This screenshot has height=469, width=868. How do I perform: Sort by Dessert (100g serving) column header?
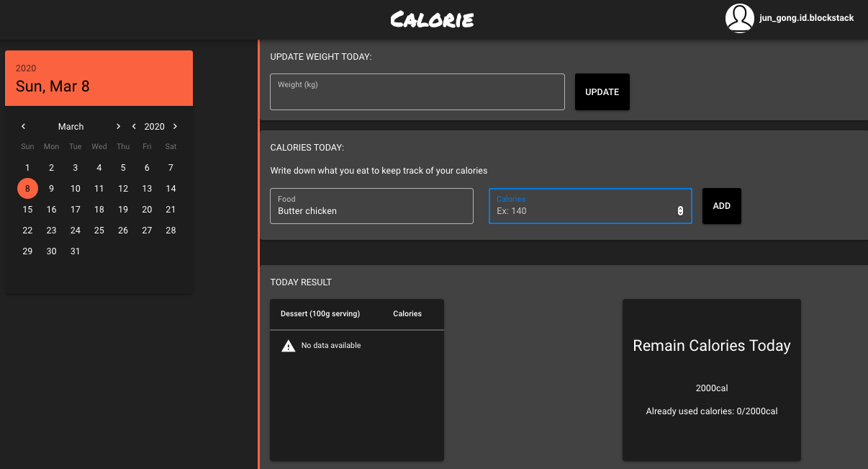click(x=320, y=314)
